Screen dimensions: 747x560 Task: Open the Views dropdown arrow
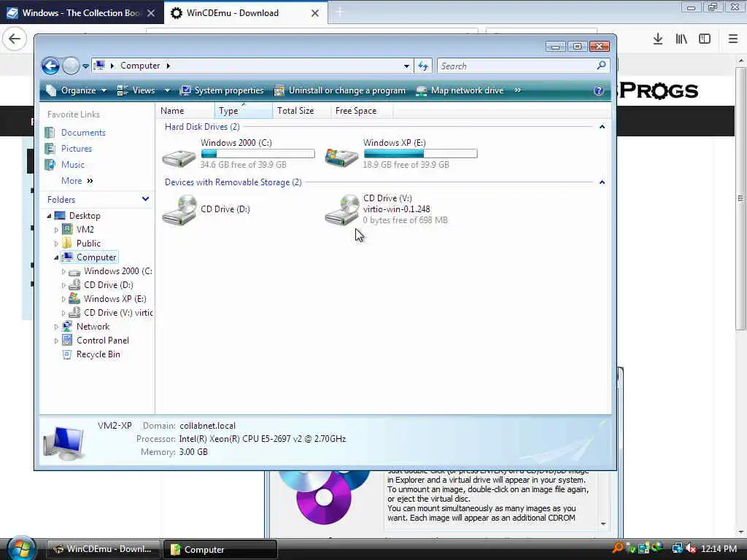click(x=167, y=90)
